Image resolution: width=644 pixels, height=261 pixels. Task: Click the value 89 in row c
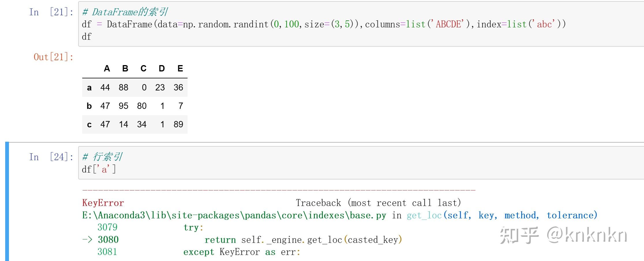(178, 124)
